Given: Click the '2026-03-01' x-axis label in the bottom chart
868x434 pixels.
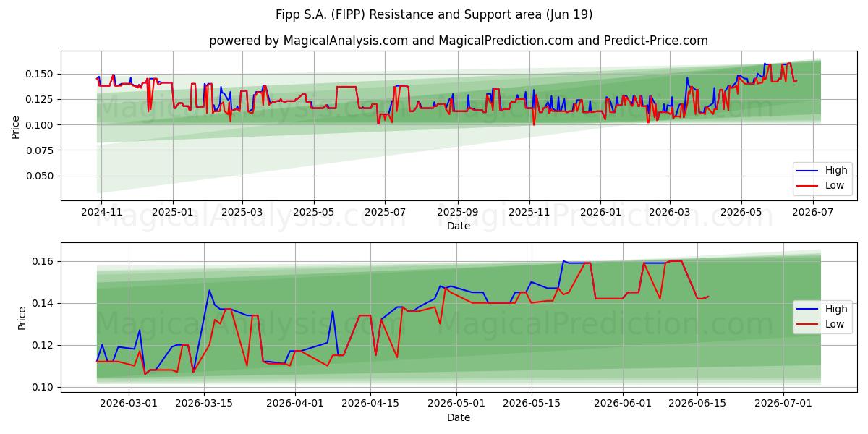Looking at the screenshot, I should click(x=129, y=404).
